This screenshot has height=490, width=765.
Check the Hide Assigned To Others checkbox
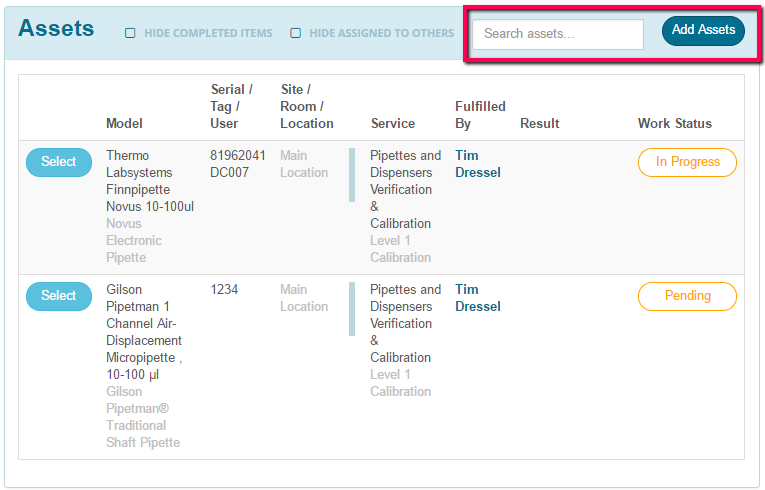tap(295, 33)
